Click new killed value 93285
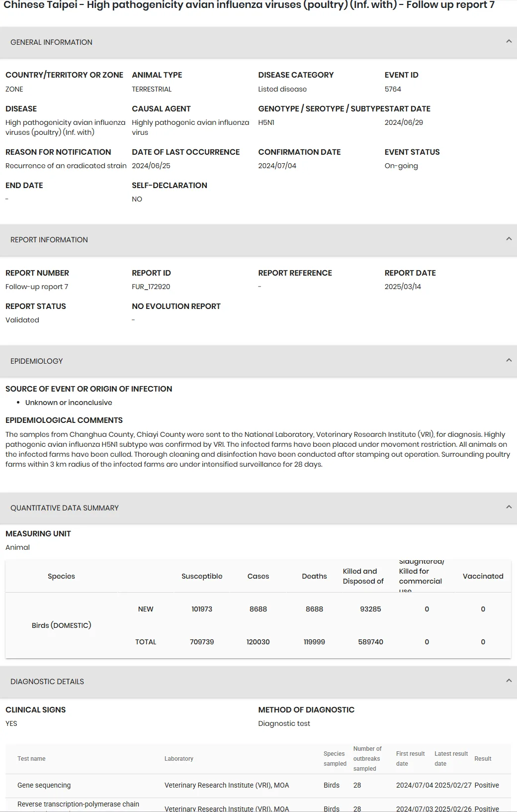Screen dimensions: 517x812 [370, 609]
